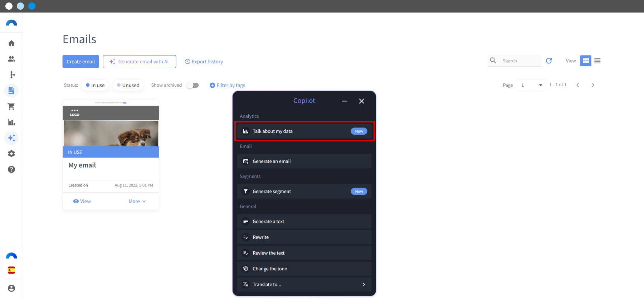Open the AI sparkle Copilot sidebar icon
Screen dimensions: 644x299
[11, 138]
